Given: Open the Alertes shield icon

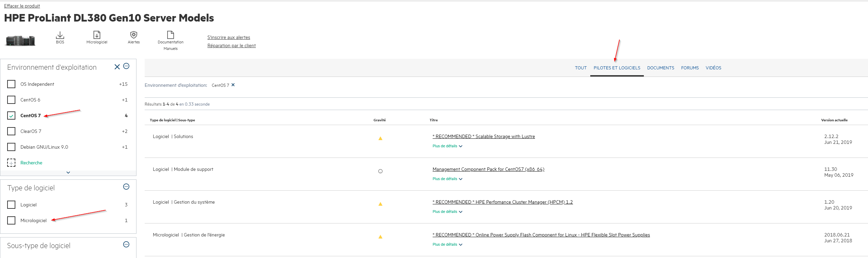Looking at the screenshot, I should pyautogui.click(x=134, y=35).
